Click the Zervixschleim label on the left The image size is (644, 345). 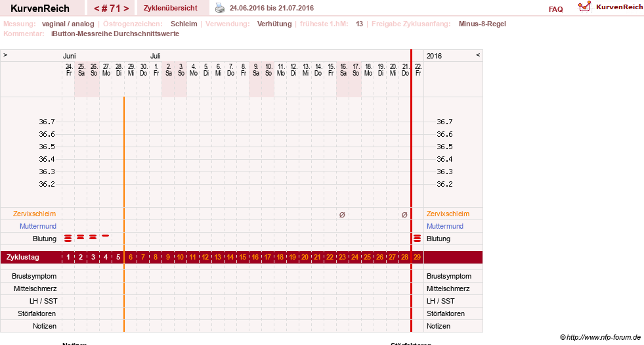[34, 214]
